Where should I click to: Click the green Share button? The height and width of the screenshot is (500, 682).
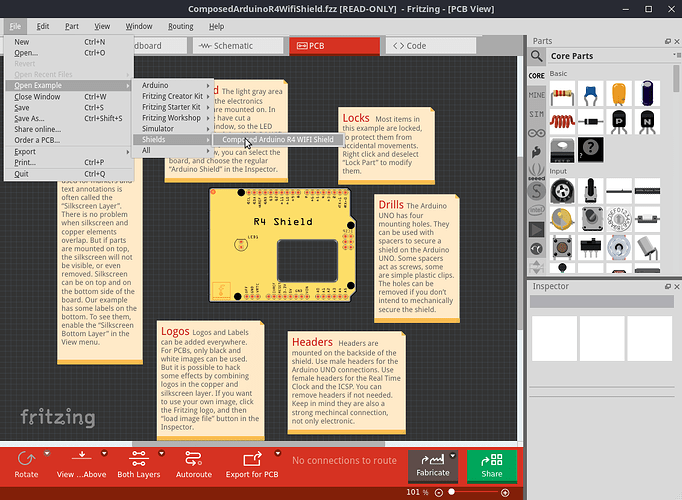(x=492, y=467)
